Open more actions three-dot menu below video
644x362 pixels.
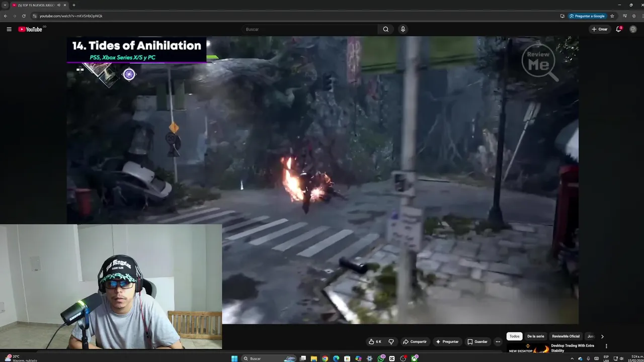tap(498, 342)
